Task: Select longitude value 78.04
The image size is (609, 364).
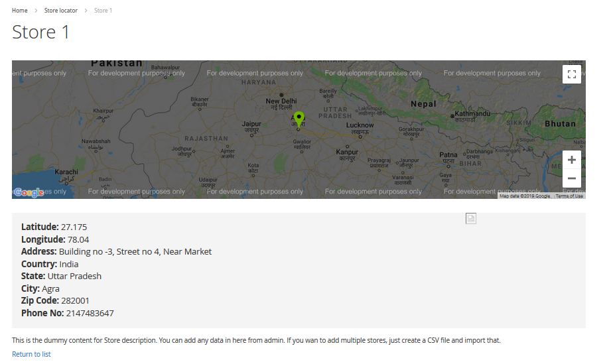Action: 78,239
